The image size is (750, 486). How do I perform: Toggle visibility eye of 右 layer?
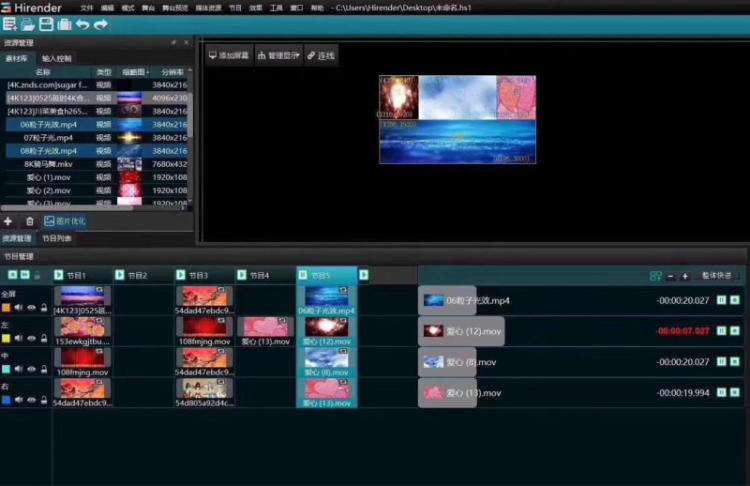(x=32, y=399)
